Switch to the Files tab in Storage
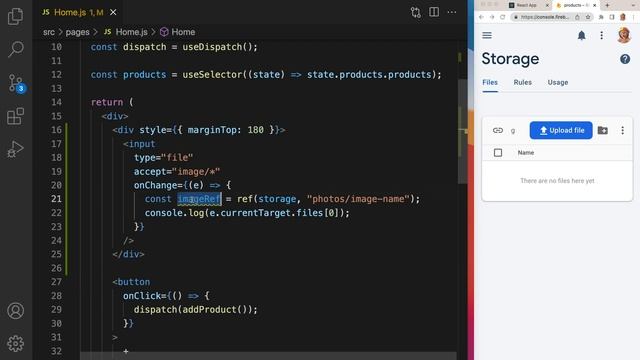Image resolution: width=640 pixels, height=360 pixels. point(490,82)
